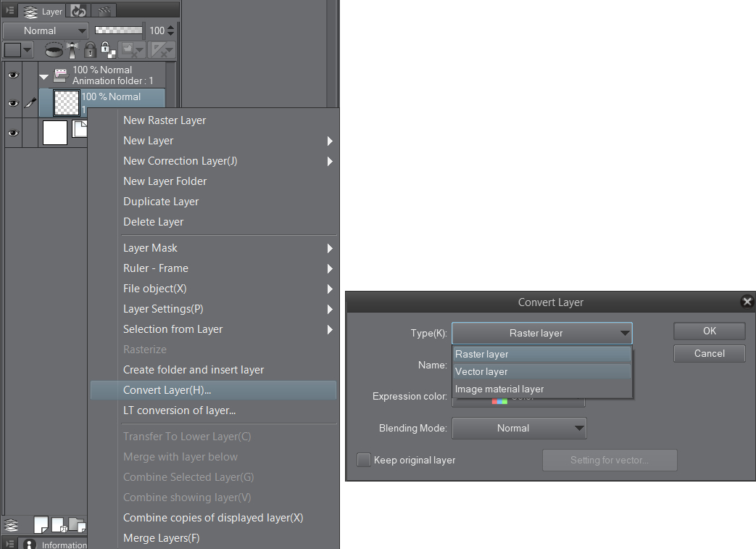The width and height of the screenshot is (756, 549).
Task: Select Image material layer option
Action: point(542,389)
